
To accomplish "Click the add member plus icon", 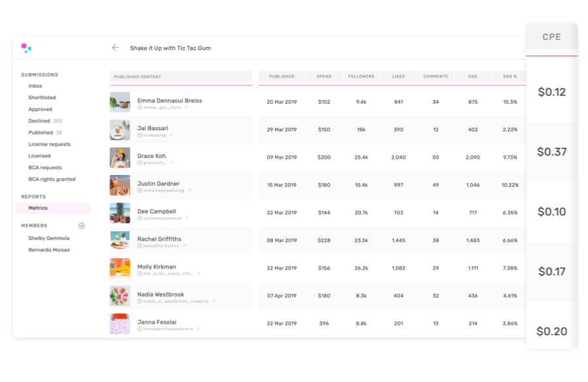I will (82, 226).
